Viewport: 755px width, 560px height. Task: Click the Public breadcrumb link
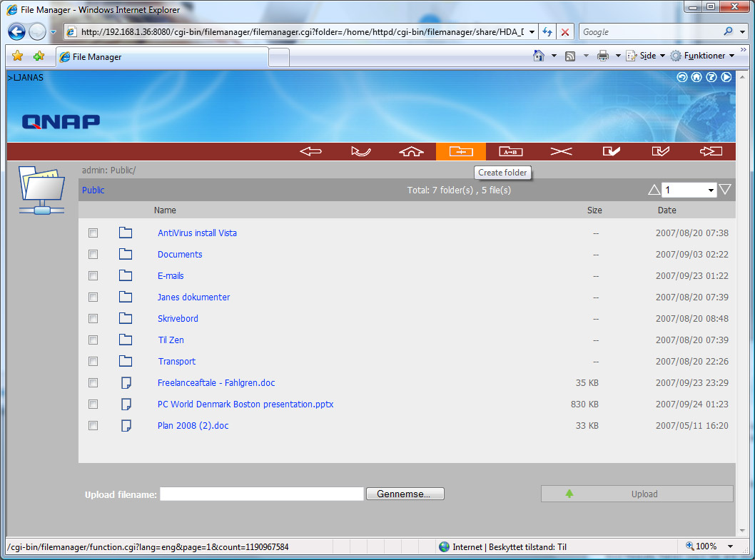point(93,190)
